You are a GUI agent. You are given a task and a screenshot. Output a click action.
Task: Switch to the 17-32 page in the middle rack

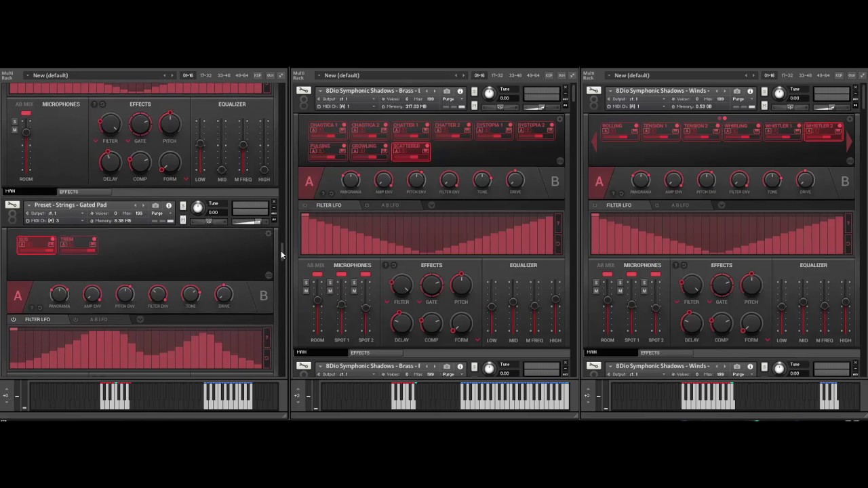[x=497, y=75]
